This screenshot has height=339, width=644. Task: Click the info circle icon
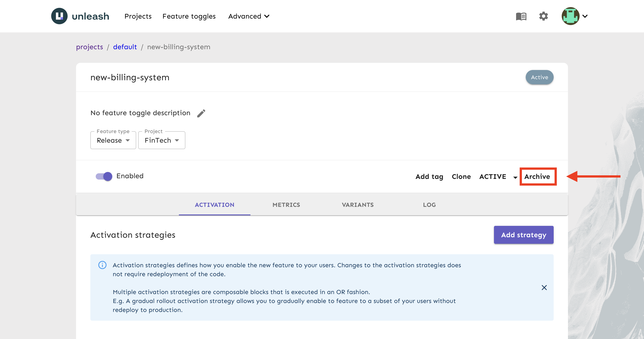(102, 265)
